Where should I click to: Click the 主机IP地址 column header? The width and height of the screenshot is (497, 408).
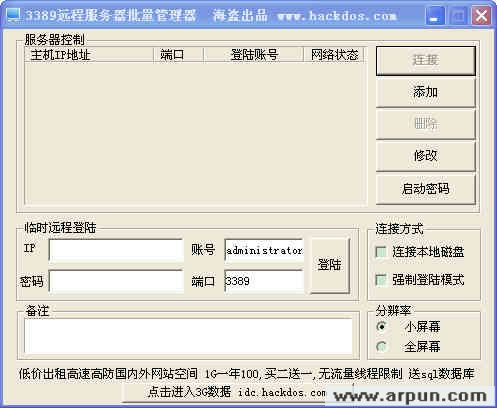click(89, 55)
